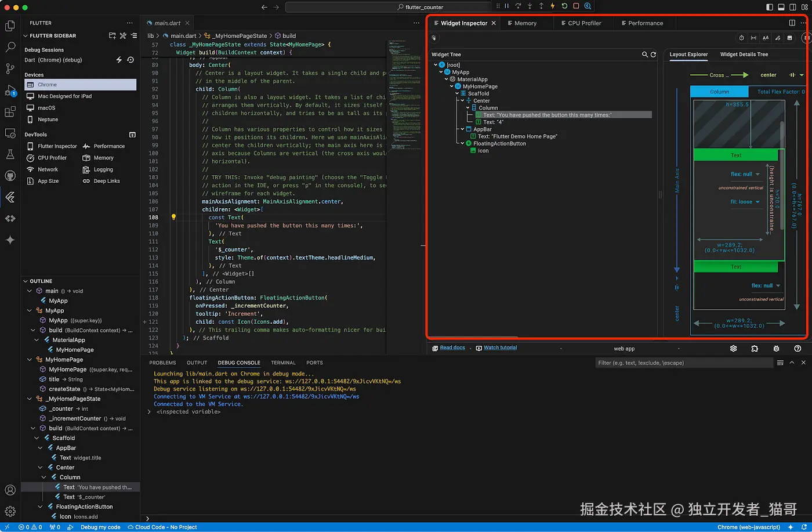Toggle Show Guidelines icon in inspector
This screenshot has width=812, height=532.
click(x=753, y=38)
